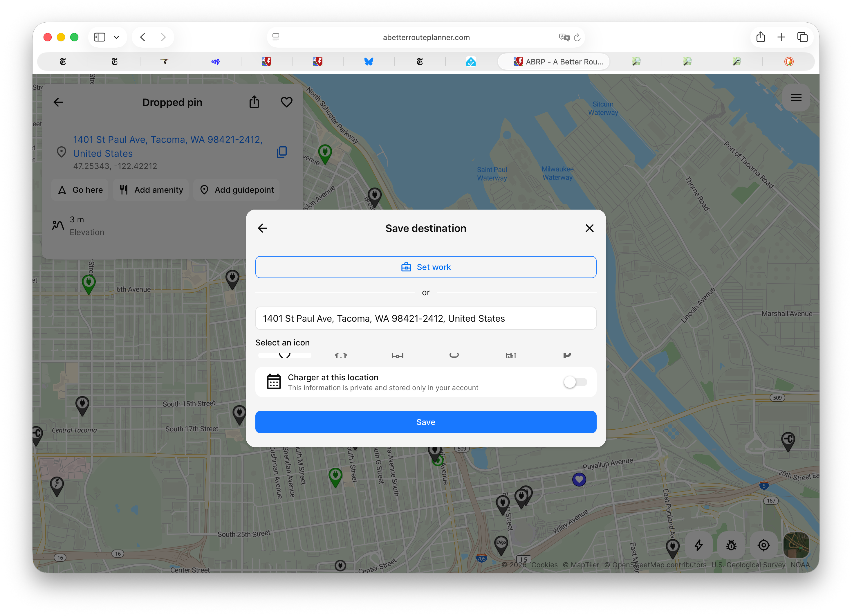Click the purple heart favorite map marker
The image size is (852, 616).
(x=579, y=480)
